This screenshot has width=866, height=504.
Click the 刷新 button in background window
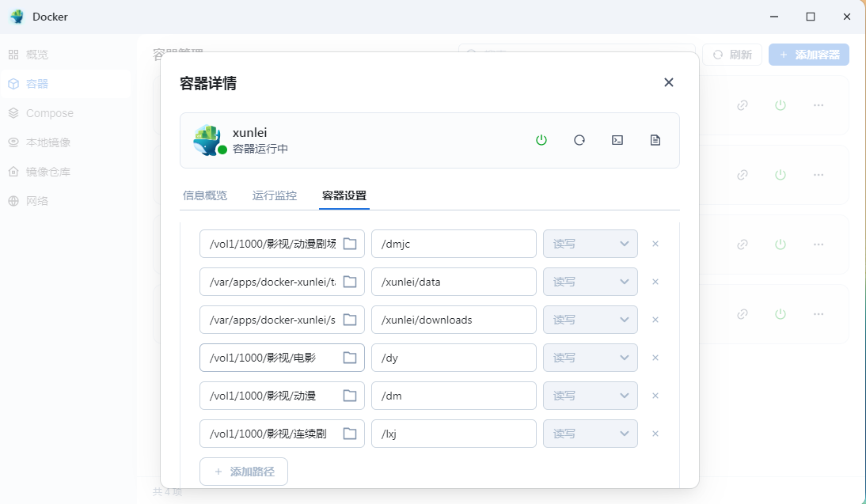point(732,55)
